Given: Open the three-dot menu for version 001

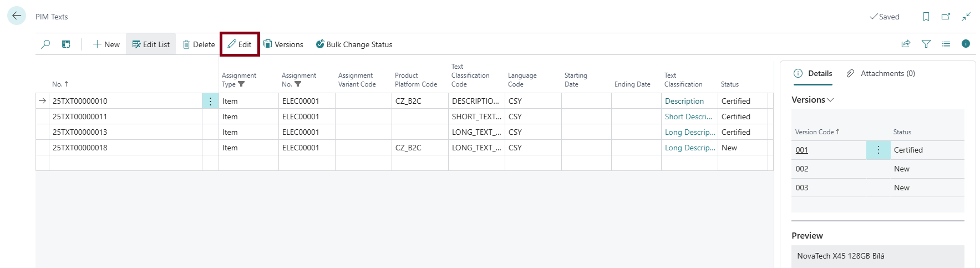Looking at the screenshot, I should point(878,150).
